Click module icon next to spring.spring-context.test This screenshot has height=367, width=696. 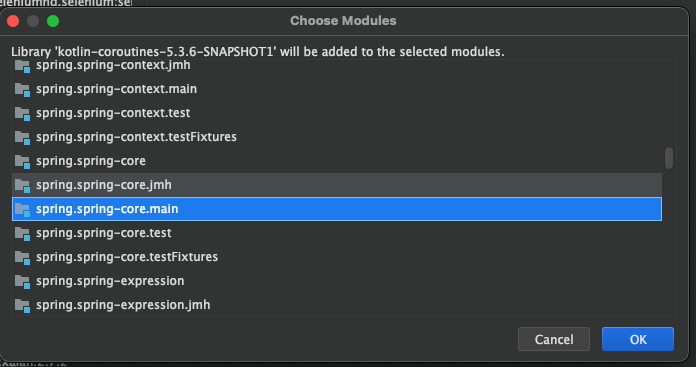(x=22, y=113)
